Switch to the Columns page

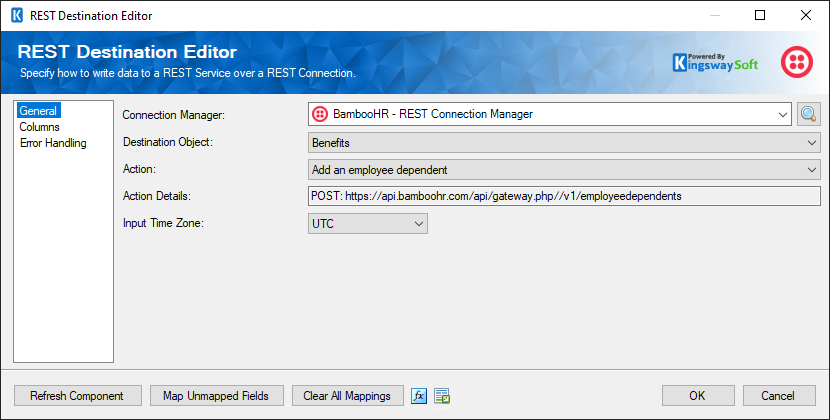coord(39,127)
